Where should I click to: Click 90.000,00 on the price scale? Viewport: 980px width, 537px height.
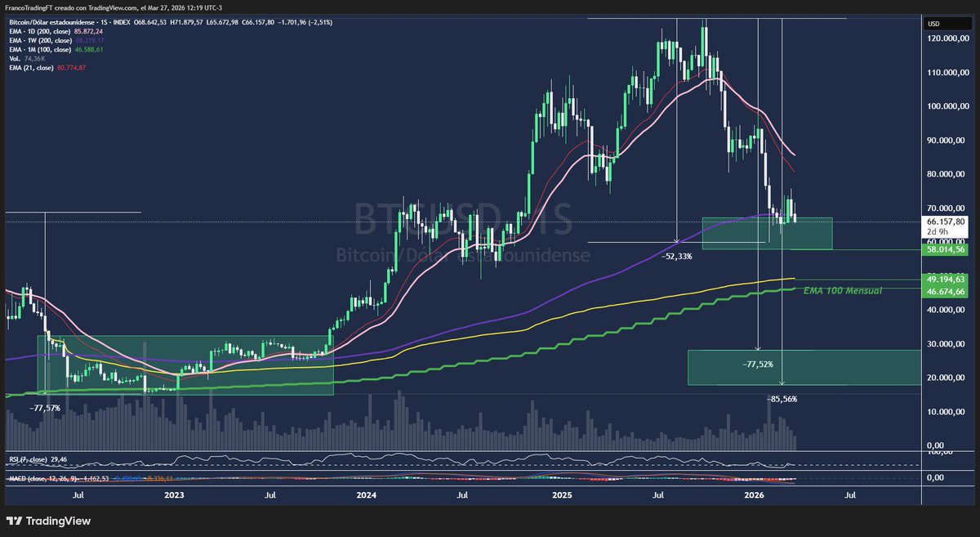click(x=945, y=141)
